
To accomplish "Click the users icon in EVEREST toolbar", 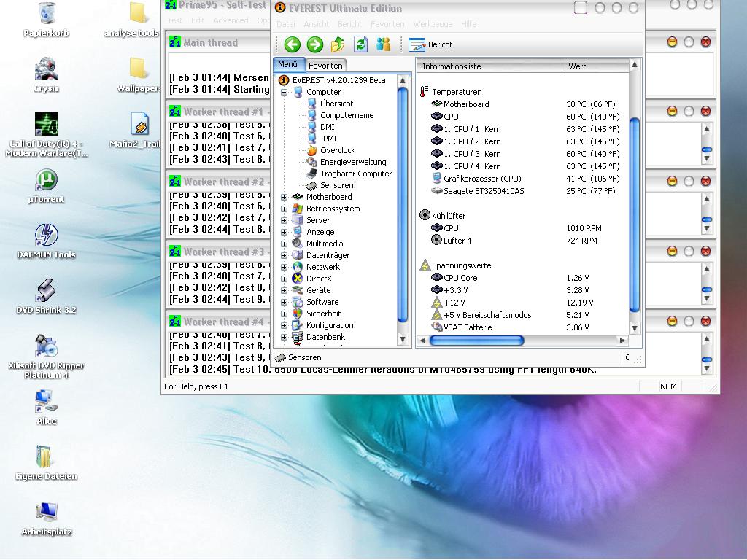I will [384, 44].
